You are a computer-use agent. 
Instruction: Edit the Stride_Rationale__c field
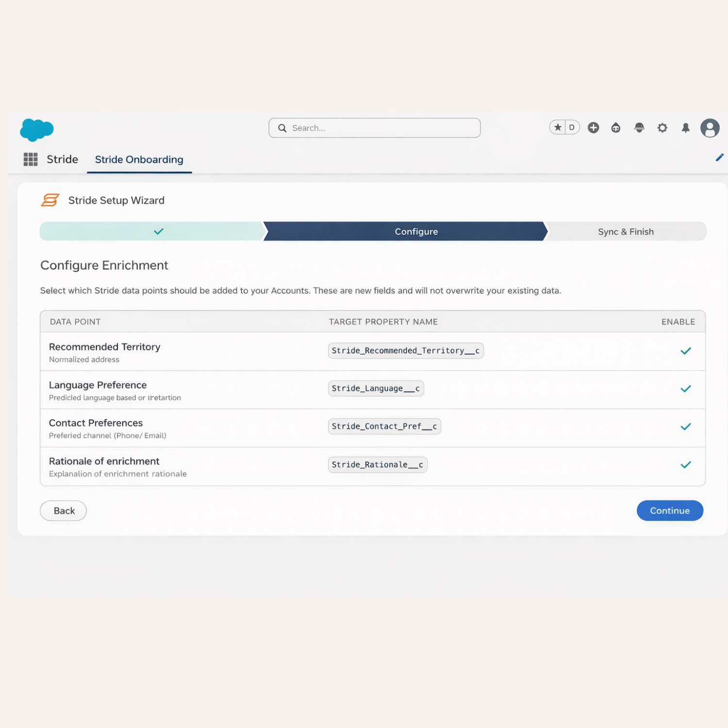tap(378, 464)
